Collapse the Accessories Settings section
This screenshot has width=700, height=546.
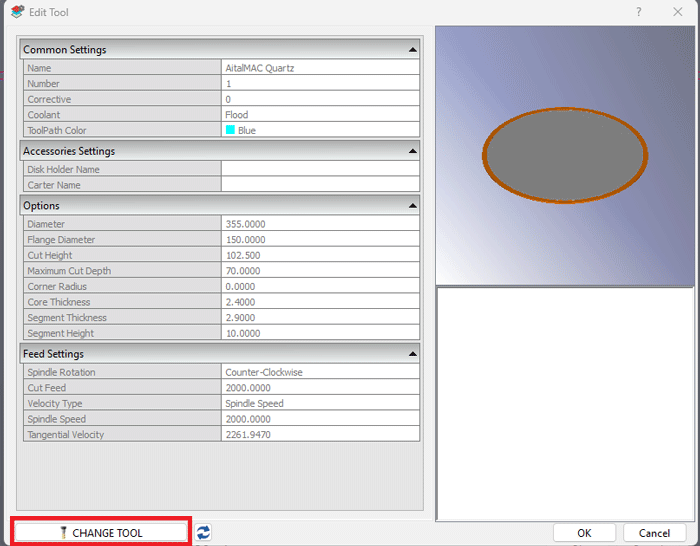point(412,151)
